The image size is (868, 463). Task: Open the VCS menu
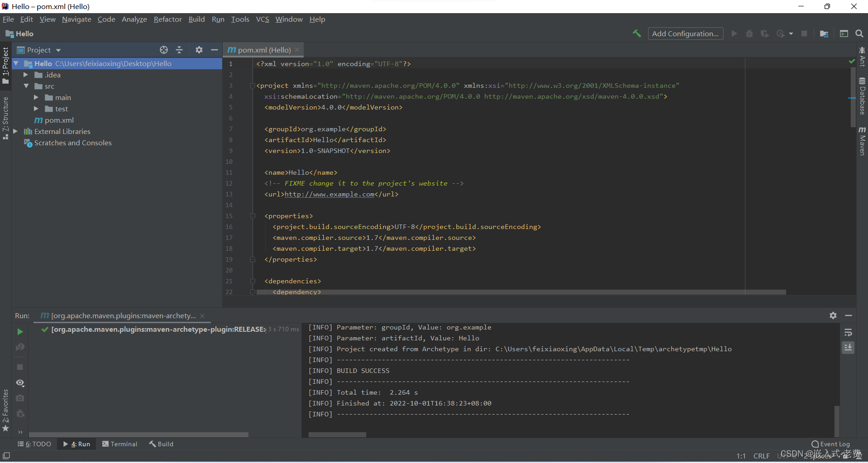tap(262, 19)
